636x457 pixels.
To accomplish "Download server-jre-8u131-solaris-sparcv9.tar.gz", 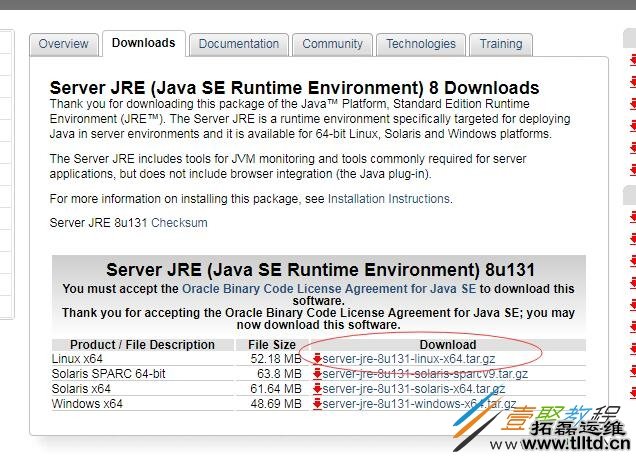I will pyautogui.click(x=425, y=374).
